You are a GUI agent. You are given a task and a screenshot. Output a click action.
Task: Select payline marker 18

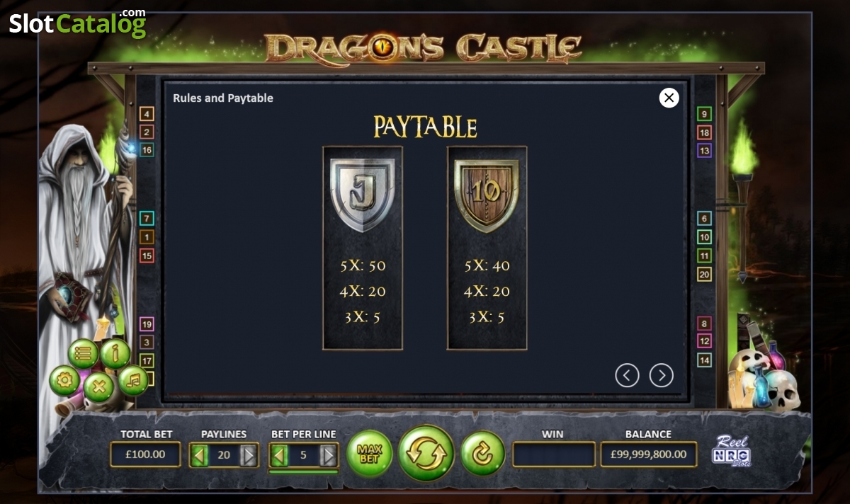coord(704,132)
